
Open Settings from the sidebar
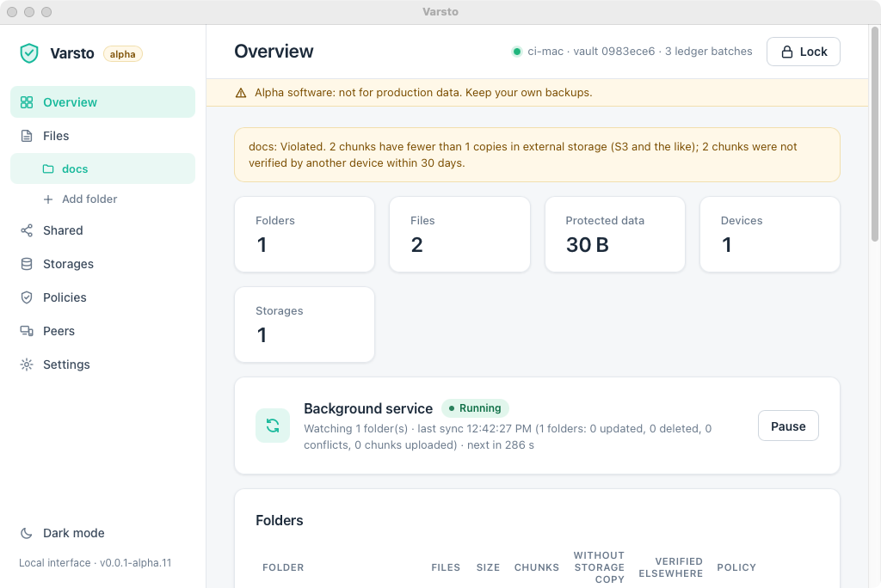point(103,364)
